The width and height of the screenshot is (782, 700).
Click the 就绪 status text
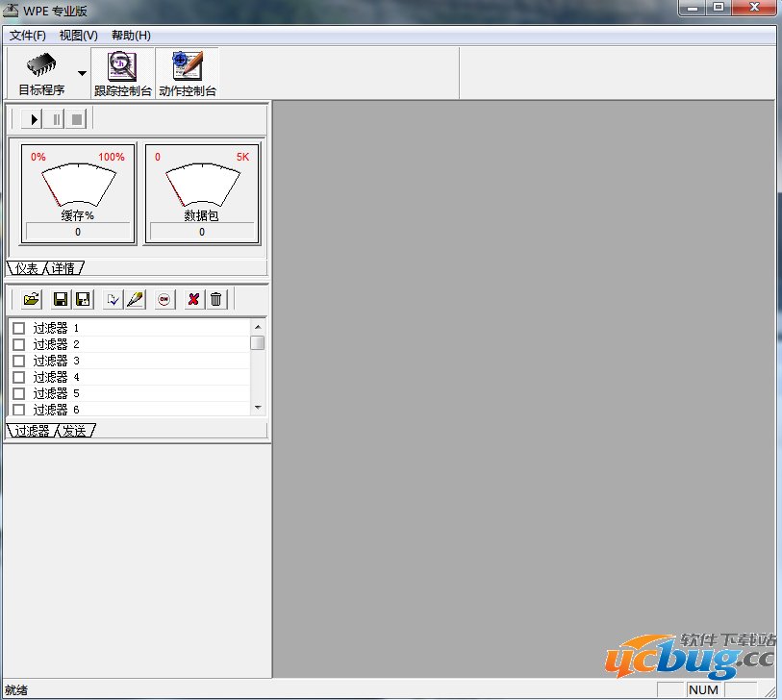coord(16,690)
